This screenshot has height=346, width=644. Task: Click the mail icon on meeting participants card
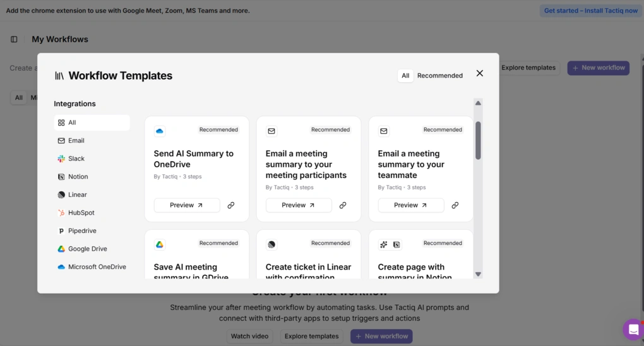click(x=271, y=131)
